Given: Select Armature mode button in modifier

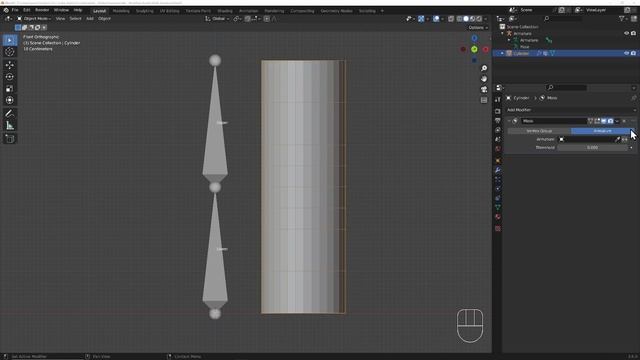Looking at the screenshot, I should click(x=602, y=131).
